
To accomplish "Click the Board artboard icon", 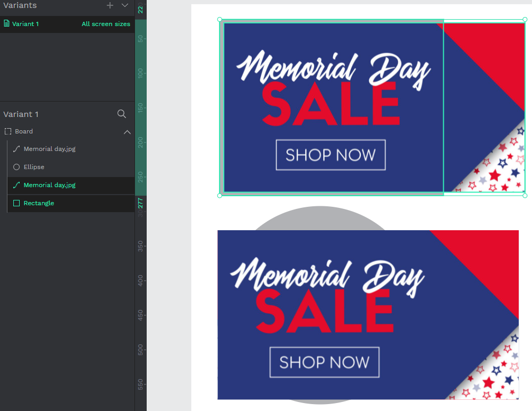I will (8, 131).
